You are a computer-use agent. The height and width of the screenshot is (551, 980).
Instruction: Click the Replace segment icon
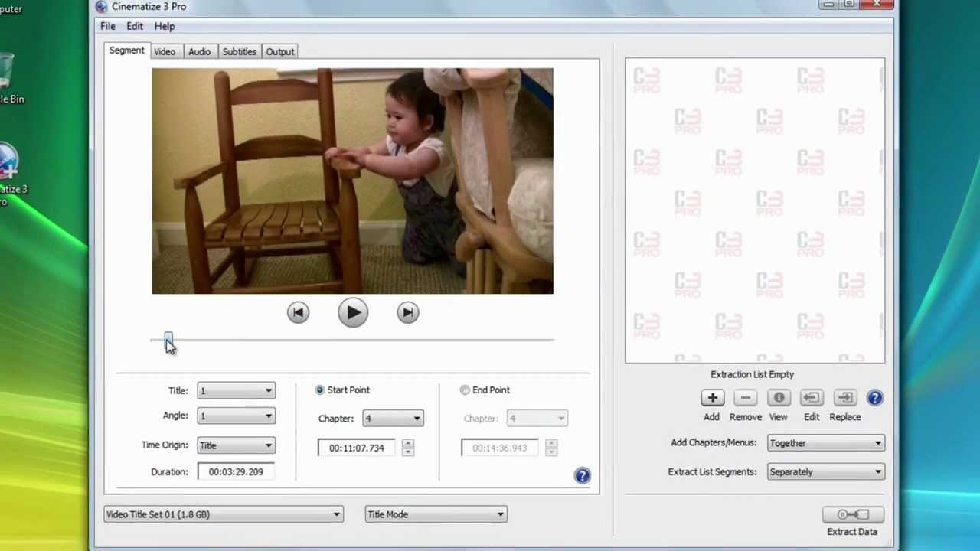pos(844,398)
